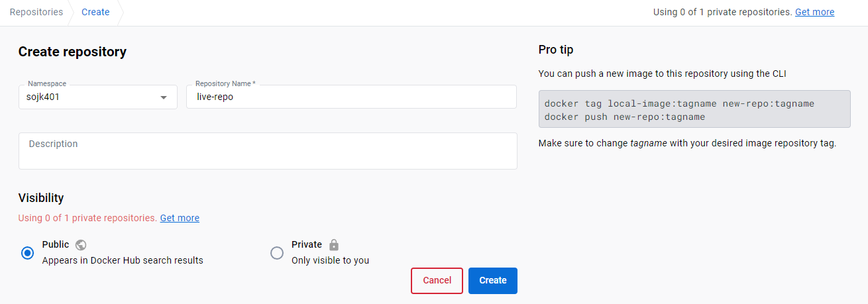Select the Public visibility radio button
868x304 pixels.
pyautogui.click(x=27, y=253)
